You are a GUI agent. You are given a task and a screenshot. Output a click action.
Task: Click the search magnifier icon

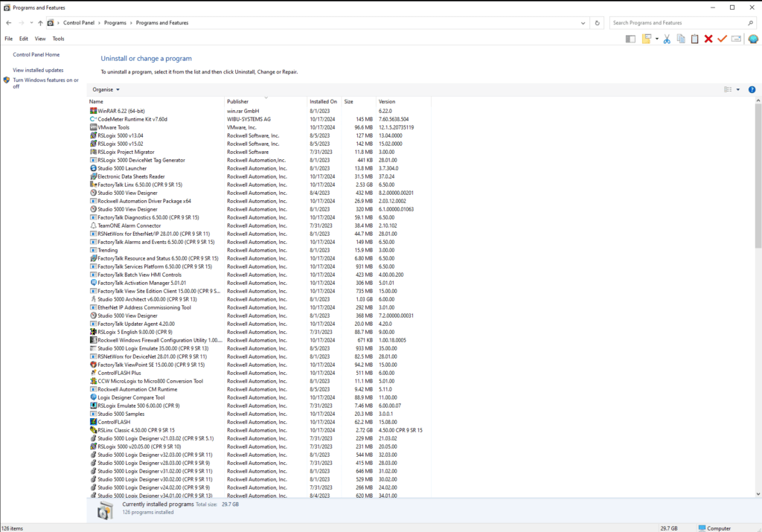(x=750, y=23)
